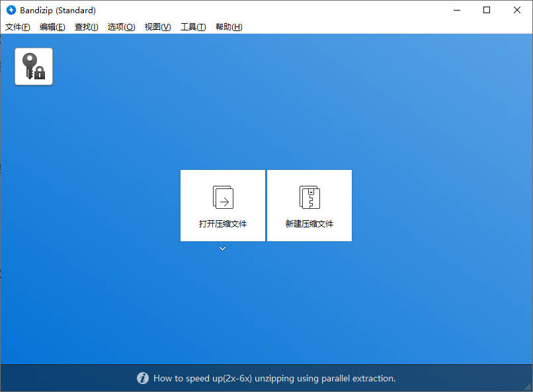This screenshot has width=533, height=392.
Task: Click the Bandizip logo in the title bar
Action: 11,10
